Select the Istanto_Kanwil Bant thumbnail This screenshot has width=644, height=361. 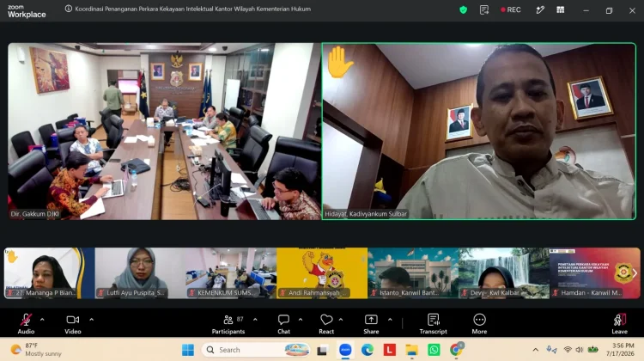click(x=413, y=273)
